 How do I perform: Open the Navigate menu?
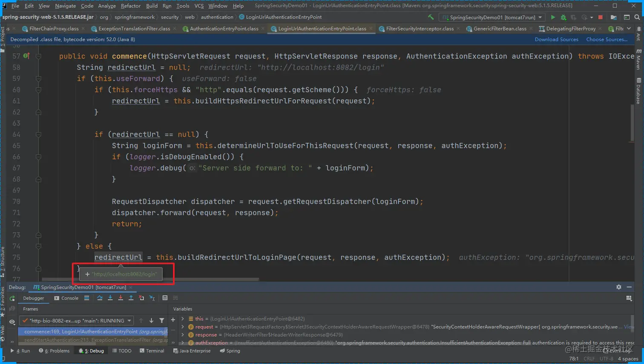65,6
